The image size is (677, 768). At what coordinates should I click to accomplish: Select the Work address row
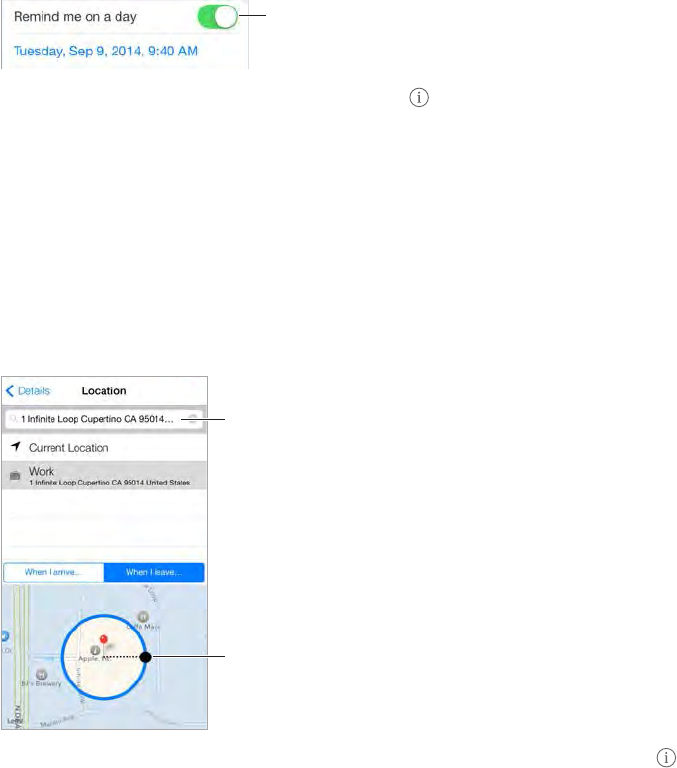click(104, 475)
